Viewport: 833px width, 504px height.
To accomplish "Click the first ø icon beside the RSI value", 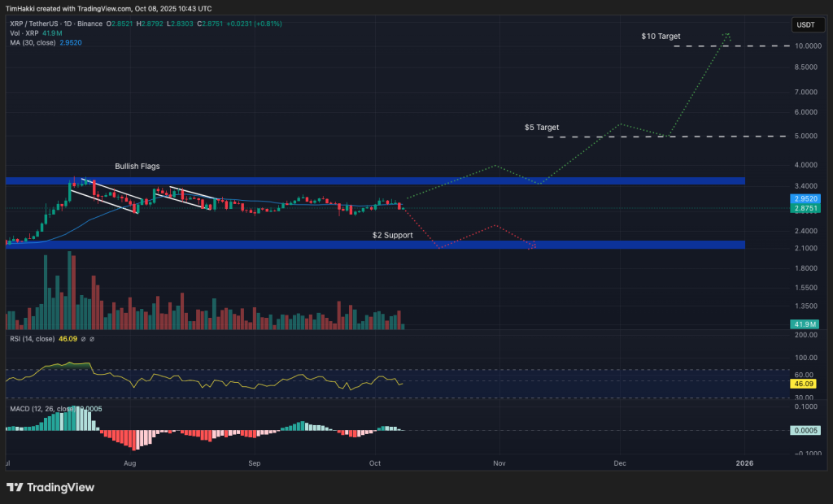I will click(83, 339).
